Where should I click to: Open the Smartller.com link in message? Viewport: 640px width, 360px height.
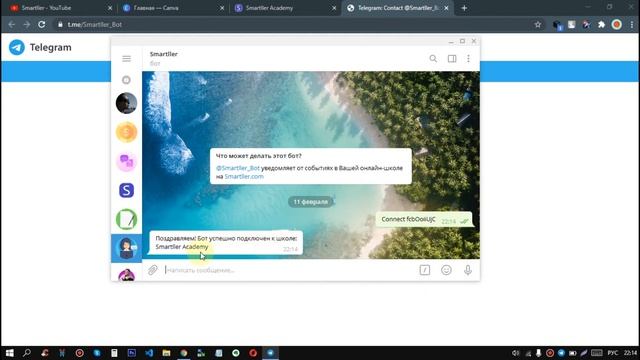(x=244, y=176)
